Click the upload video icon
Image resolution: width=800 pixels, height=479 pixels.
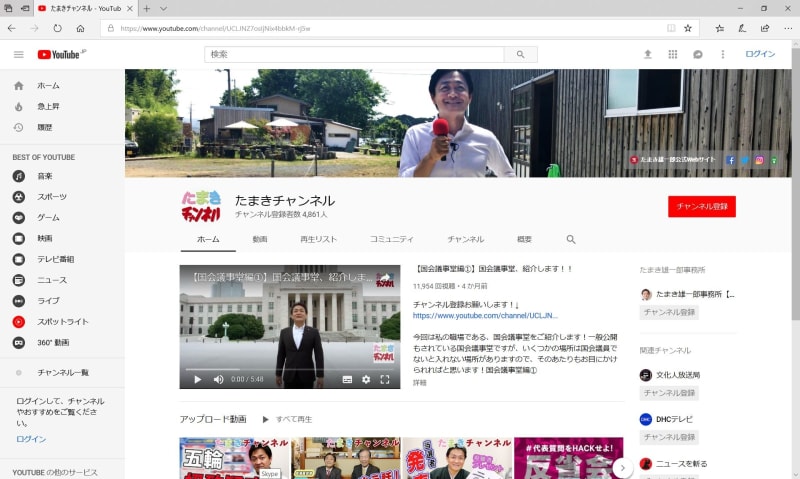647,54
